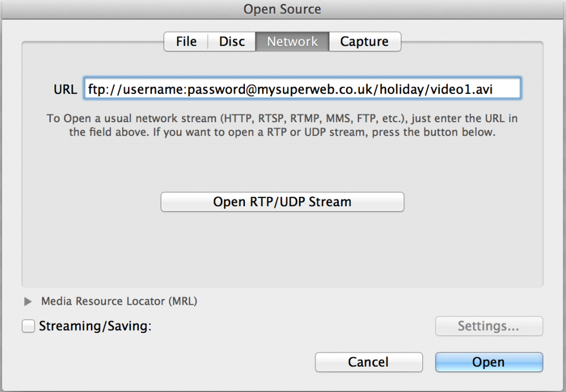The width and height of the screenshot is (566, 392).
Task: Expand the Media Resource Locator disclosure triangle
Action: click(28, 301)
